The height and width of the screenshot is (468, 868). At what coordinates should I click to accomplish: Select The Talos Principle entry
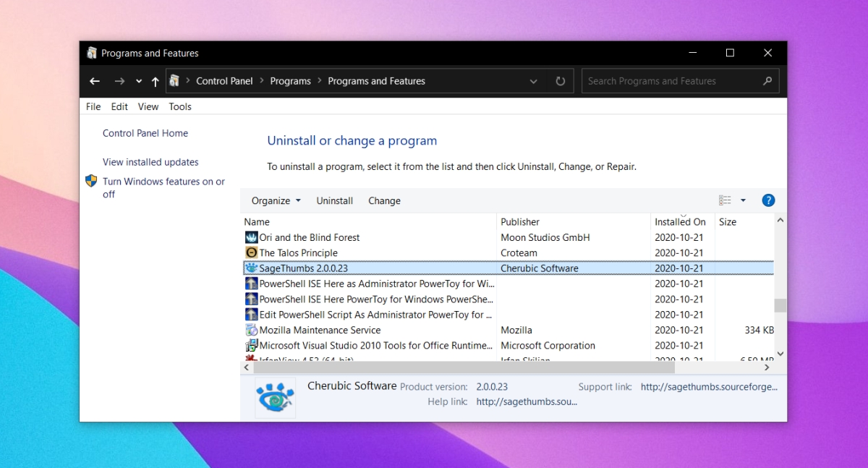[507, 252]
